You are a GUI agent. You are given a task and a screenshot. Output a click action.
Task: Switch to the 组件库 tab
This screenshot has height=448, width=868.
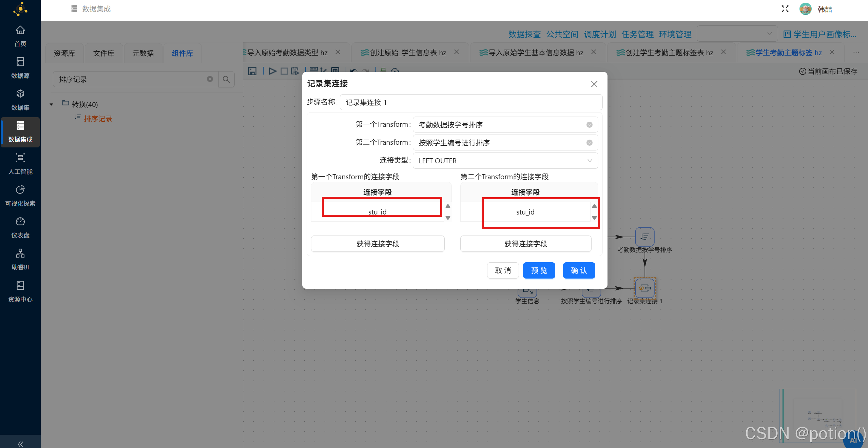[182, 53]
